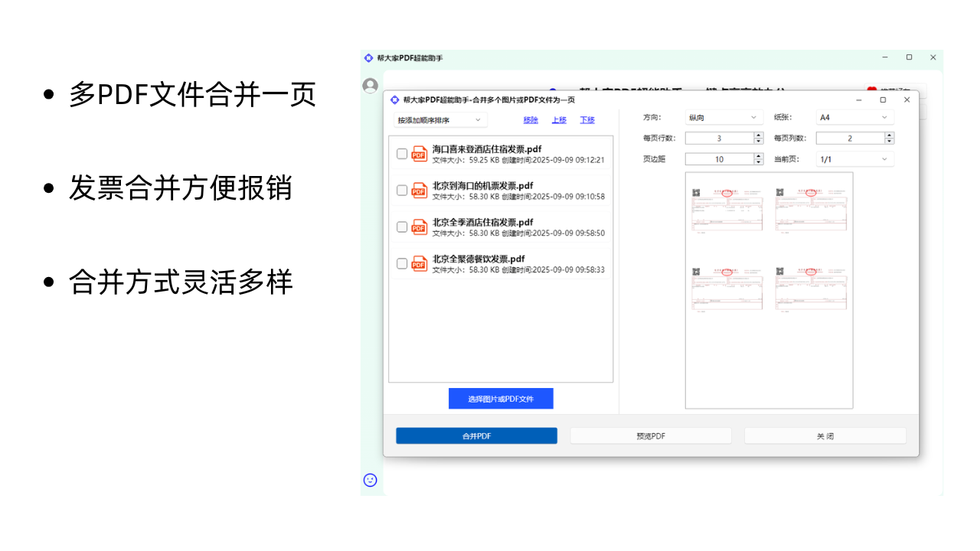Click the 帮大家PDF超能助手 logo in the main title bar
The image size is (980, 551).
point(368,57)
